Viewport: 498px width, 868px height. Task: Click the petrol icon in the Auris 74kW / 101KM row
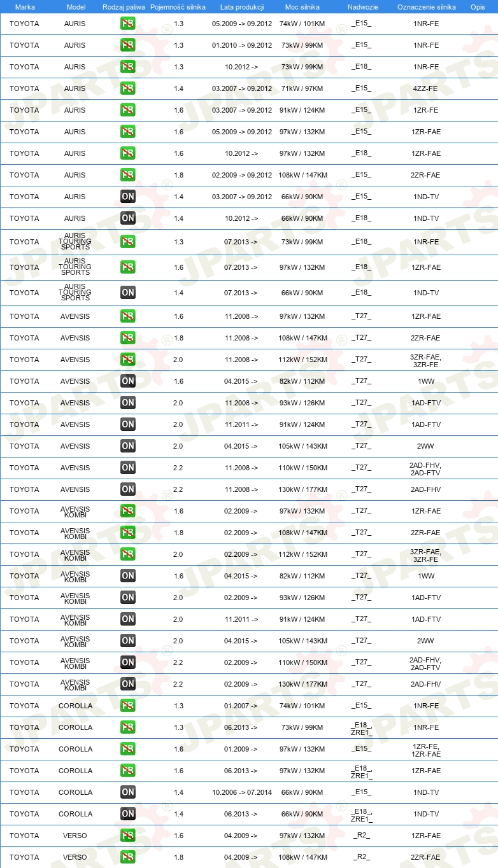pos(128,24)
